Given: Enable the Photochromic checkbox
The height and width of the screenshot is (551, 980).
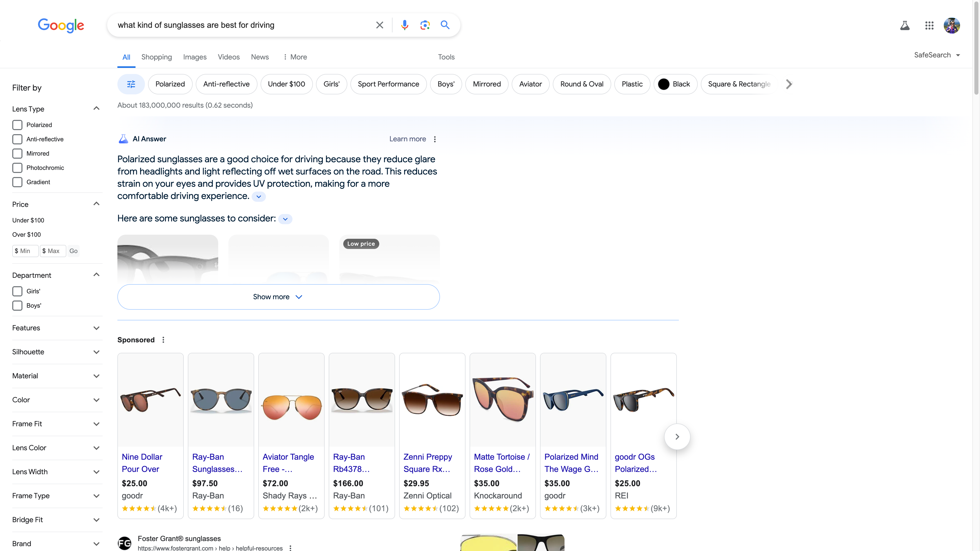Looking at the screenshot, I should pos(17,168).
